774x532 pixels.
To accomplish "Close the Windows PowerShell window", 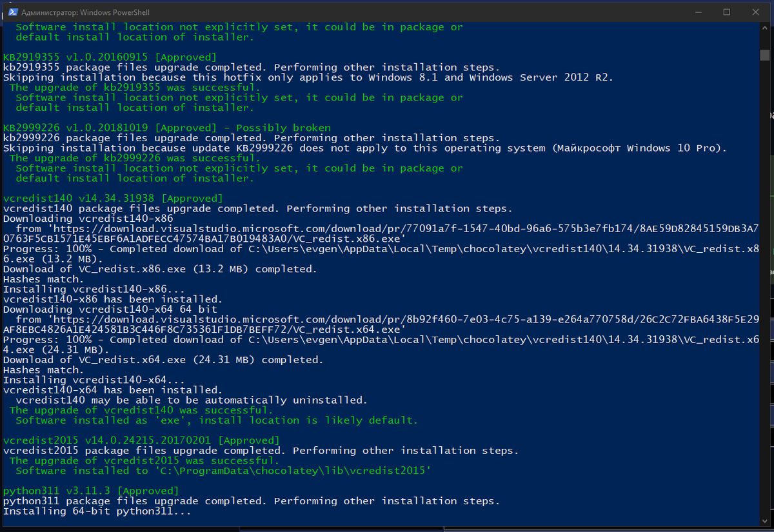I will [756, 12].
